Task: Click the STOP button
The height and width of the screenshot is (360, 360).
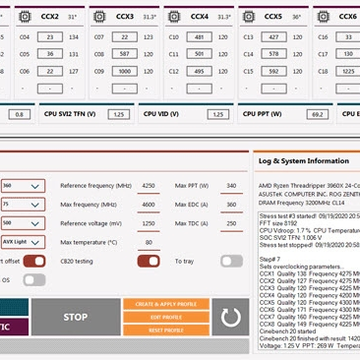Action: pyautogui.click(x=76, y=317)
